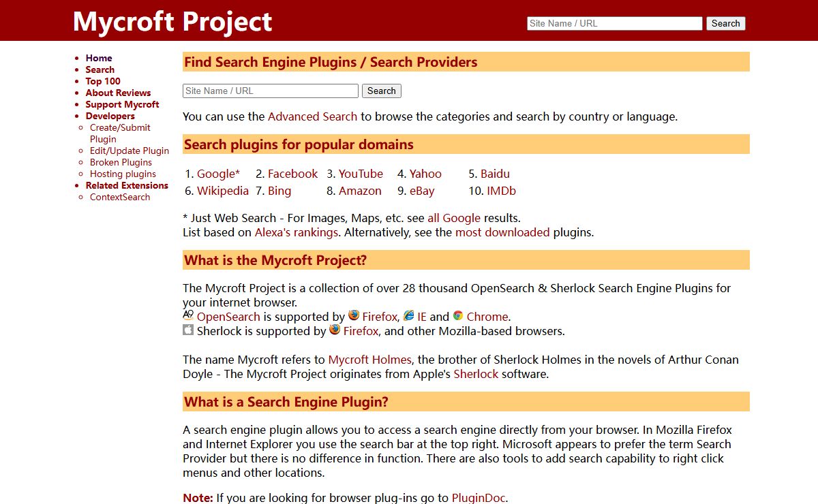Open Hosting plugins sub-item

coord(123,174)
